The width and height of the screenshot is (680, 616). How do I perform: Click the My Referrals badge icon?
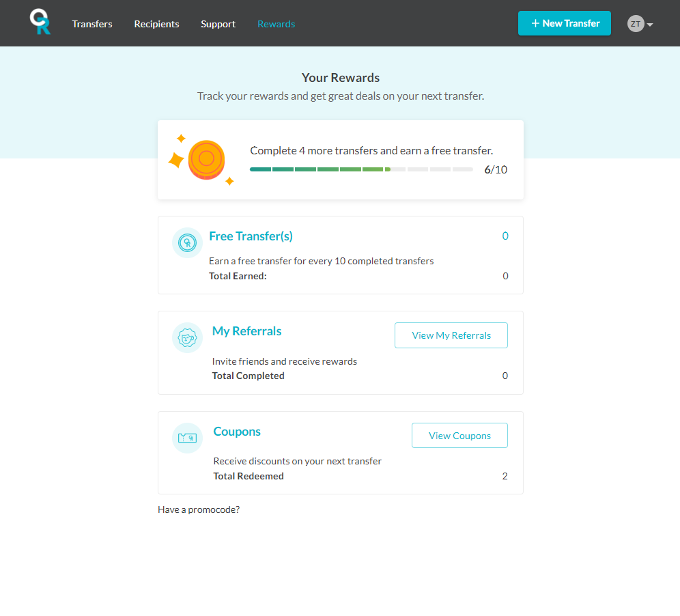187,337
